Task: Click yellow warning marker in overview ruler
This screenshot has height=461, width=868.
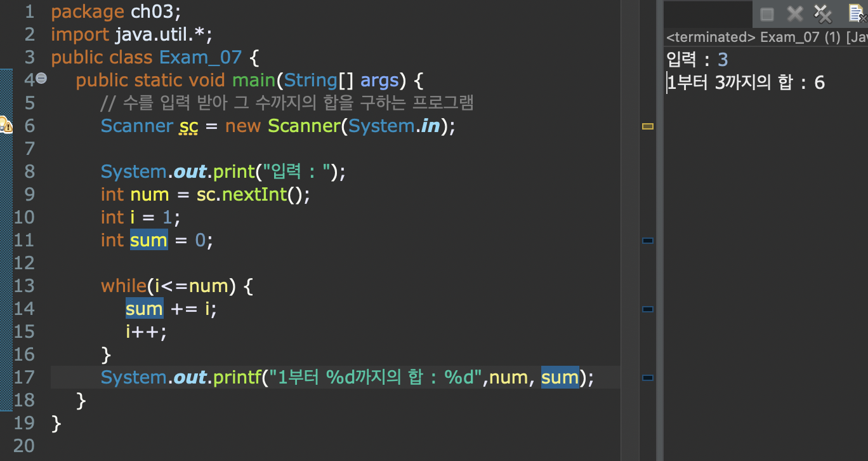Action: [x=647, y=126]
